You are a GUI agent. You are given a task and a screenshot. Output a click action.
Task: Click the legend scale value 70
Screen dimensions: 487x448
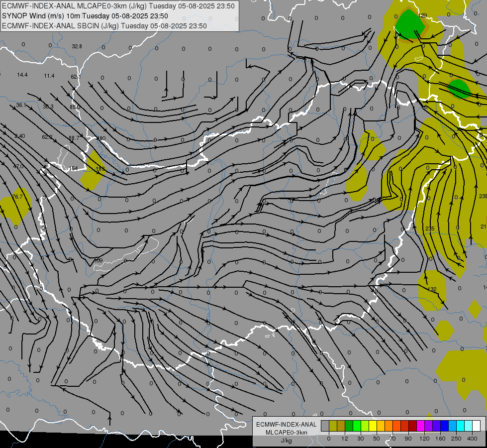click(392, 439)
